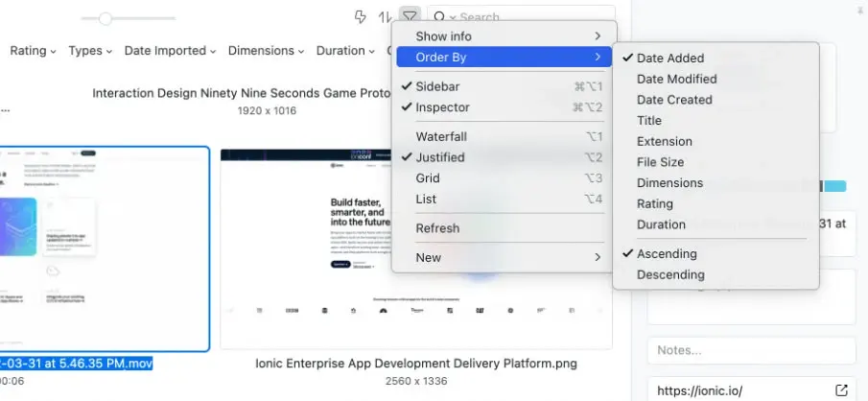Open the Dimensions filter dropdown
This screenshot has width=868, height=401.
coord(267,51)
